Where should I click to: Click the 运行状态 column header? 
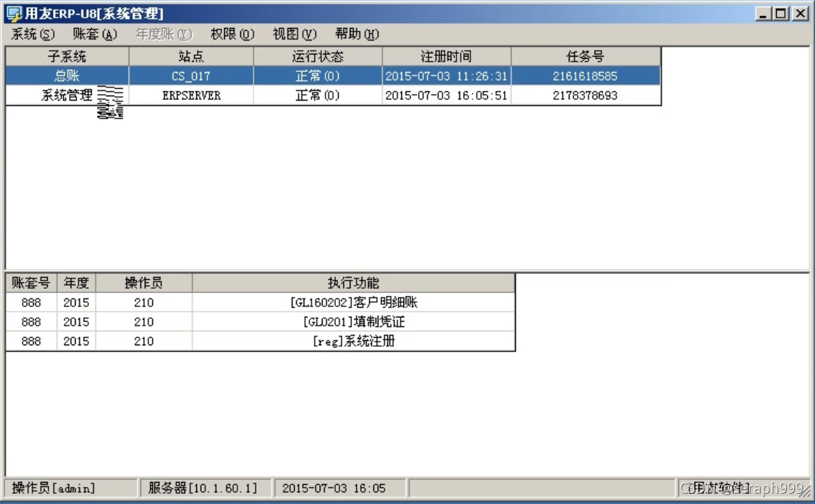(317, 56)
